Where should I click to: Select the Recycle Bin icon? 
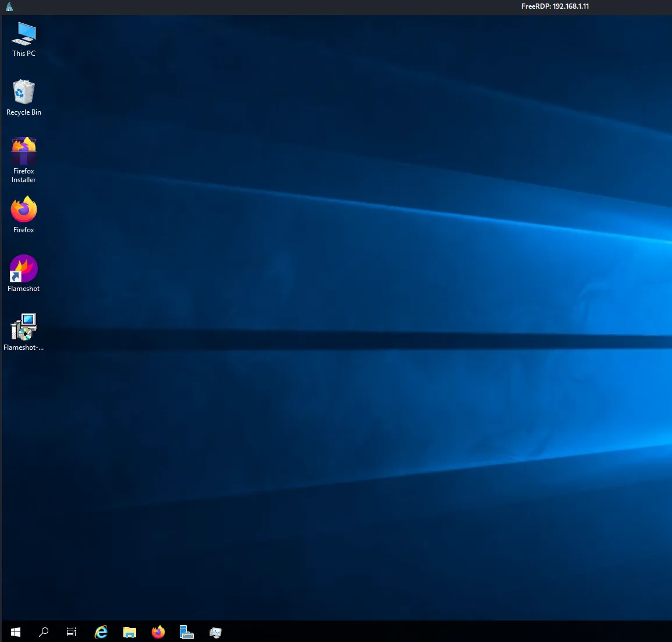(x=24, y=92)
